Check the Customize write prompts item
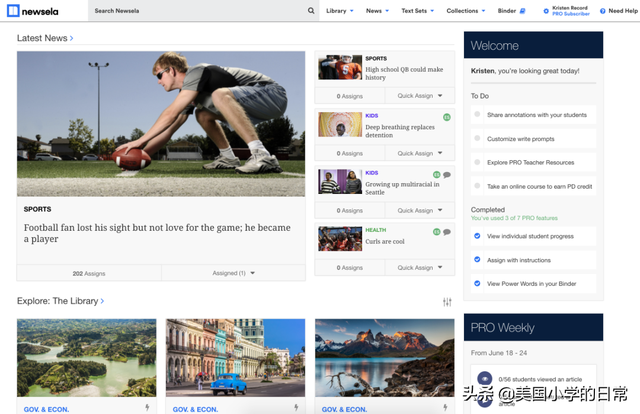The image size is (640, 414). (477, 138)
